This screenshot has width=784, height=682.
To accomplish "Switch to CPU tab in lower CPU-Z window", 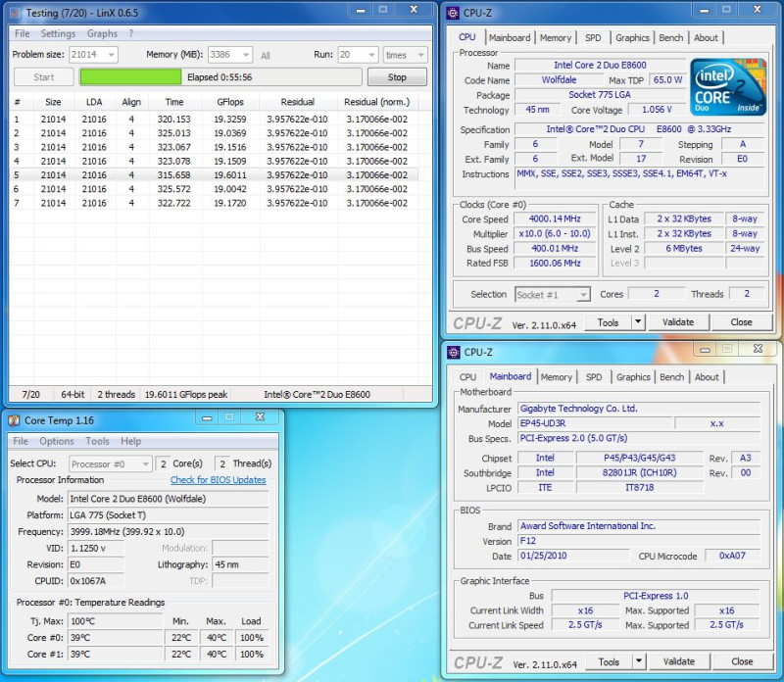I will [x=468, y=377].
